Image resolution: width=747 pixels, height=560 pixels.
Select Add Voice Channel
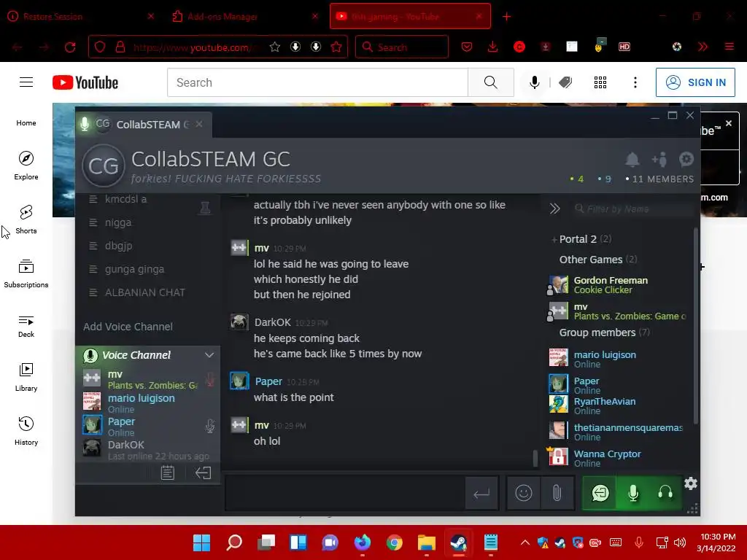(128, 327)
